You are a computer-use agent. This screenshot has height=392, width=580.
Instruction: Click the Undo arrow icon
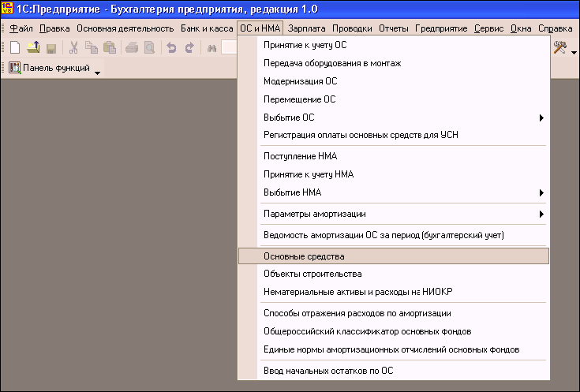click(x=171, y=48)
